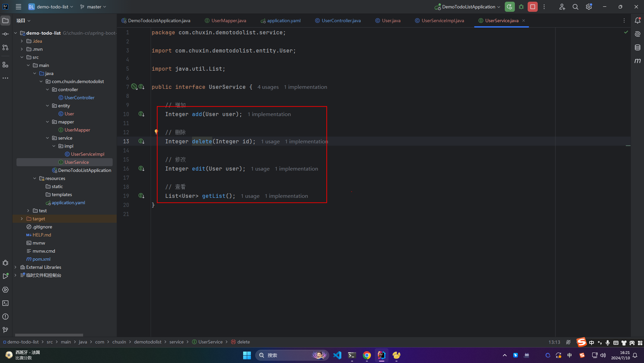
Task: Expand the target folder
Action: pos(22,219)
